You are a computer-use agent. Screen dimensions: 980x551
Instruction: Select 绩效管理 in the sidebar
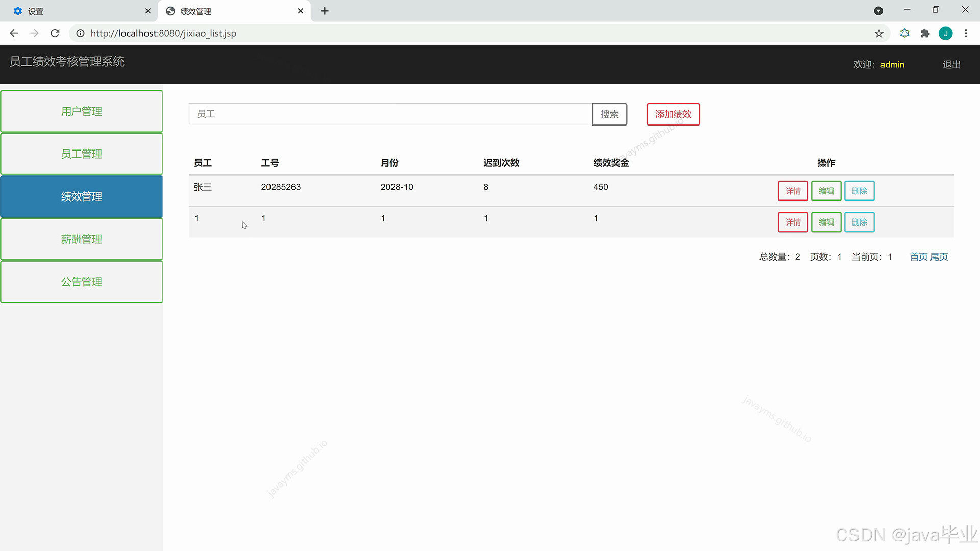point(82,196)
